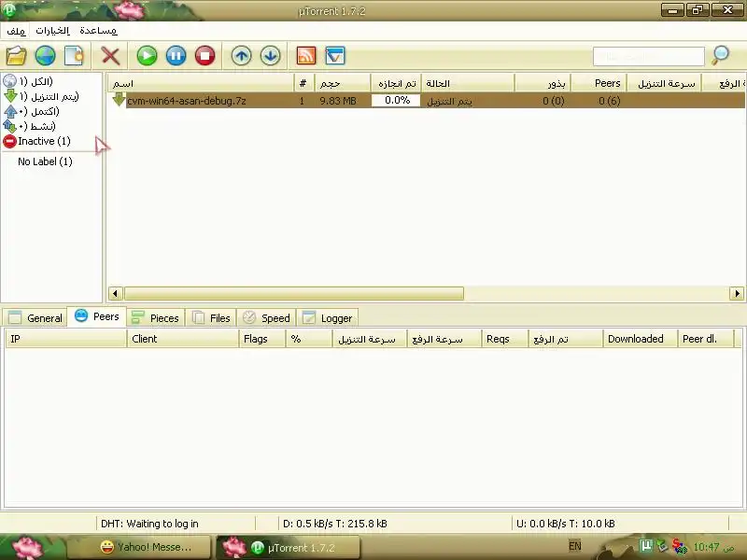Image resolution: width=747 pixels, height=560 pixels.
Task: Open the RSS downloader icon
Action: (306, 56)
